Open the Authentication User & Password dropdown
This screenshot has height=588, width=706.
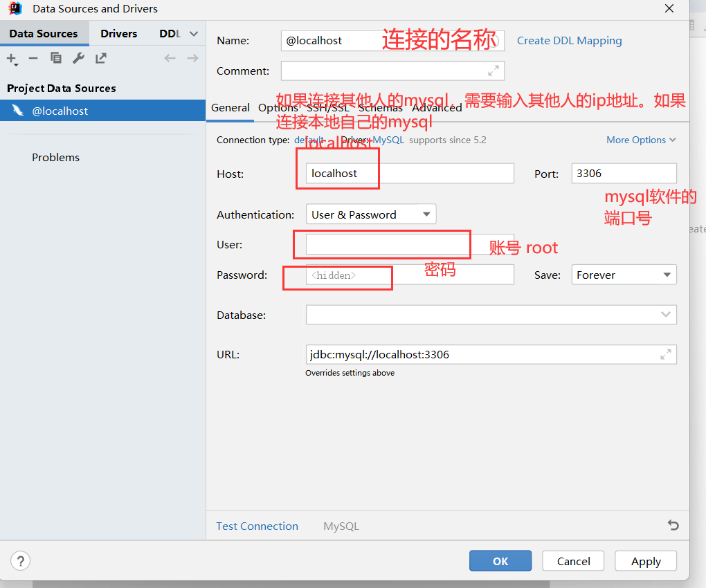371,214
